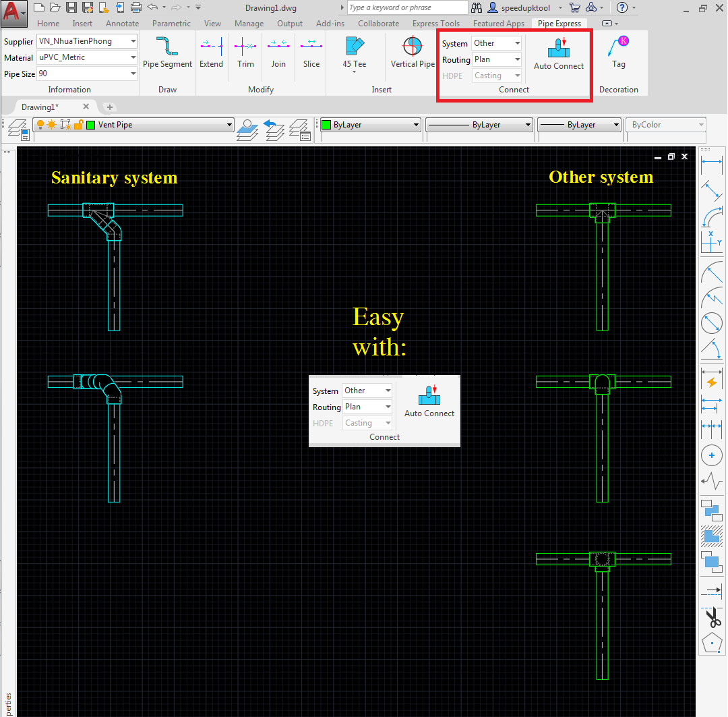Toggle Vent Pipe layer lock icon
This screenshot has height=717, width=728.
point(78,125)
